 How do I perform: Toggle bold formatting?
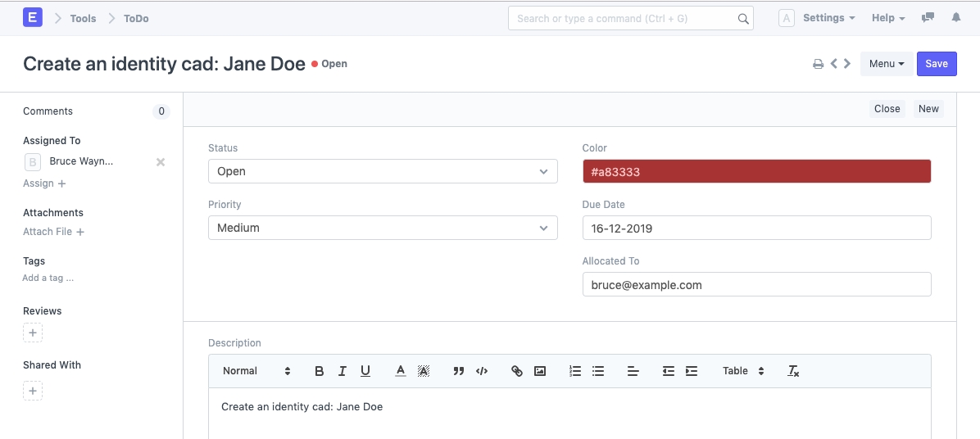(x=320, y=371)
